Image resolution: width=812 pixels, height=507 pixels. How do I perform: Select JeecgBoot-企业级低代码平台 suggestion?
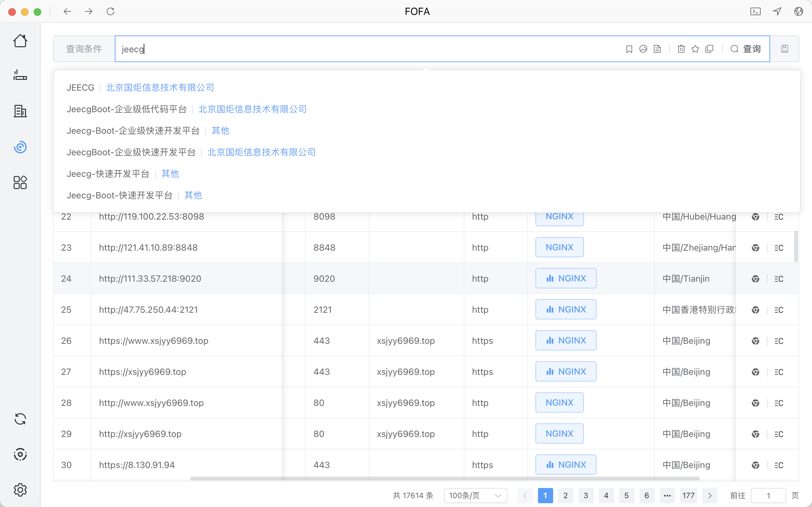coord(127,109)
